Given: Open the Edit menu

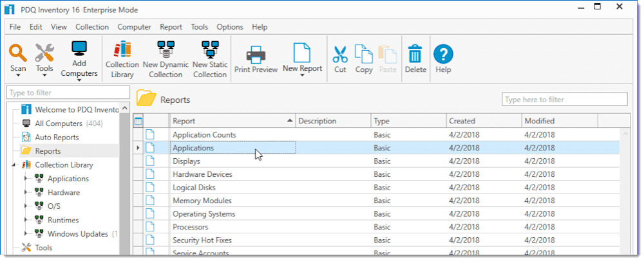Looking at the screenshot, I should tap(35, 27).
